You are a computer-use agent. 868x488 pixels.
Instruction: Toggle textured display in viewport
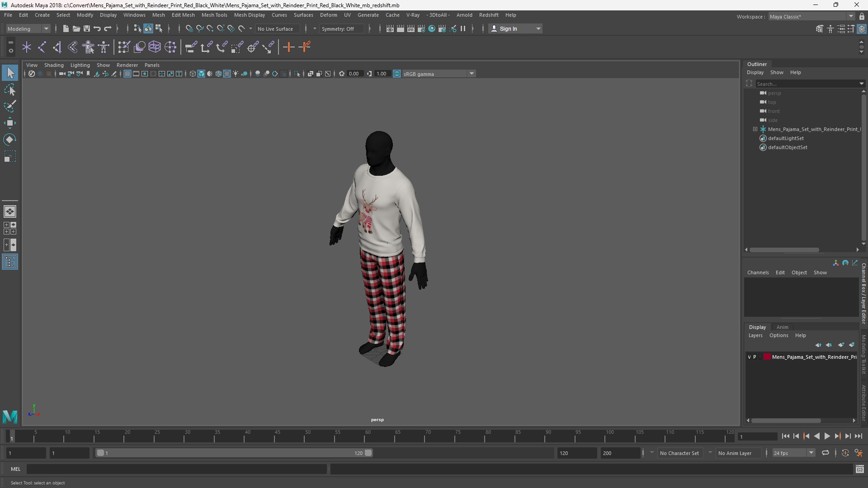(x=227, y=74)
